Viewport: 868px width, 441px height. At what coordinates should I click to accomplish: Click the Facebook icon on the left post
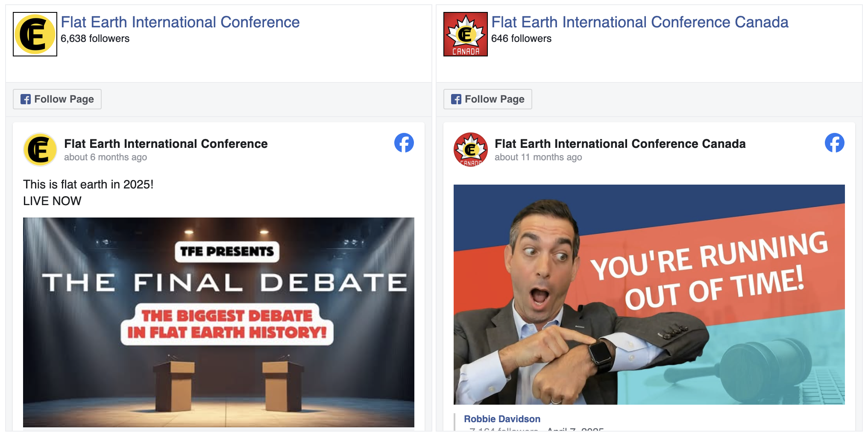click(404, 143)
